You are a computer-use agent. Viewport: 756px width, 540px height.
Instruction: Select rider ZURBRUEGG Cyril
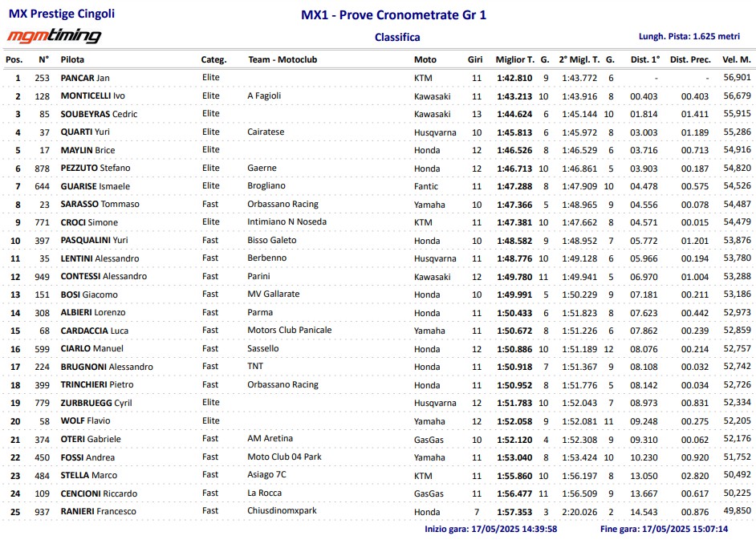tap(96, 404)
